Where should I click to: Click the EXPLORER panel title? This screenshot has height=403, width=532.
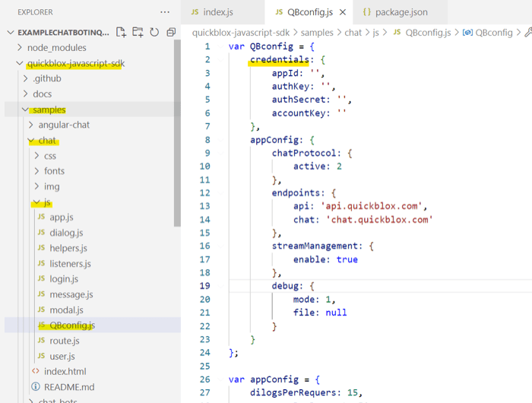point(35,12)
